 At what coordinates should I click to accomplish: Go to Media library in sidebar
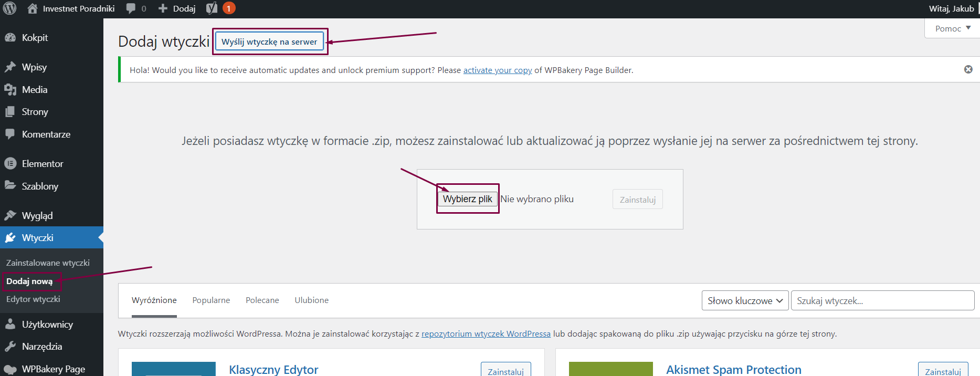click(35, 90)
